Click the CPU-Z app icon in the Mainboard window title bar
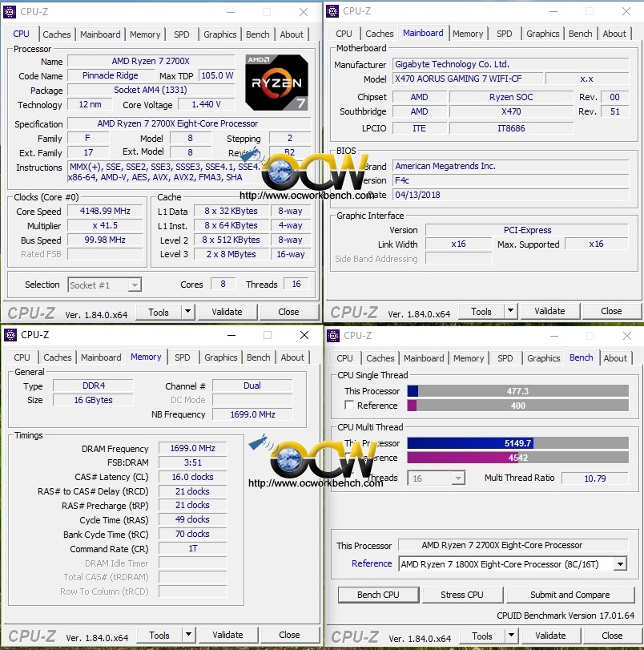This screenshot has width=644, height=650. coord(332,11)
